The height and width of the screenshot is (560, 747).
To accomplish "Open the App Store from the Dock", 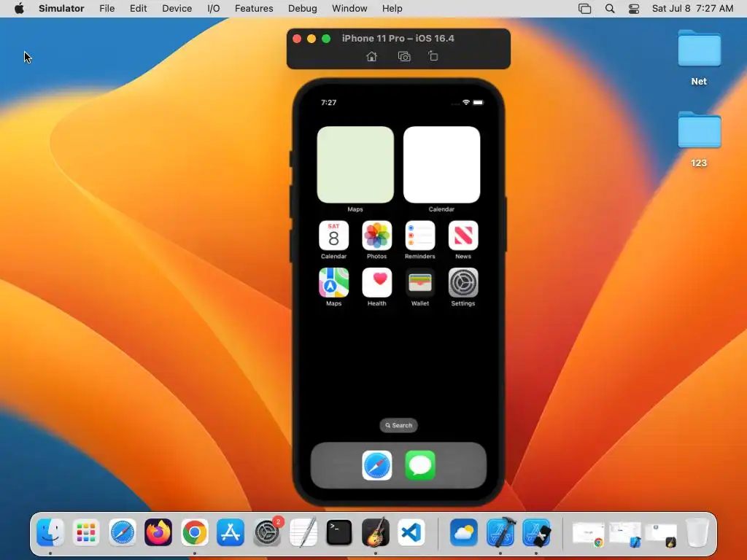I will click(x=231, y=532).
